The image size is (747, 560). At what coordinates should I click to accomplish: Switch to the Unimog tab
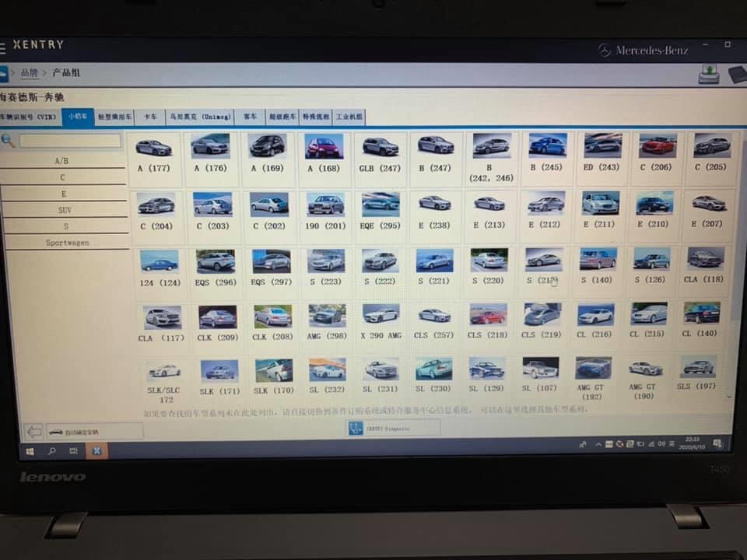point(200,117)
